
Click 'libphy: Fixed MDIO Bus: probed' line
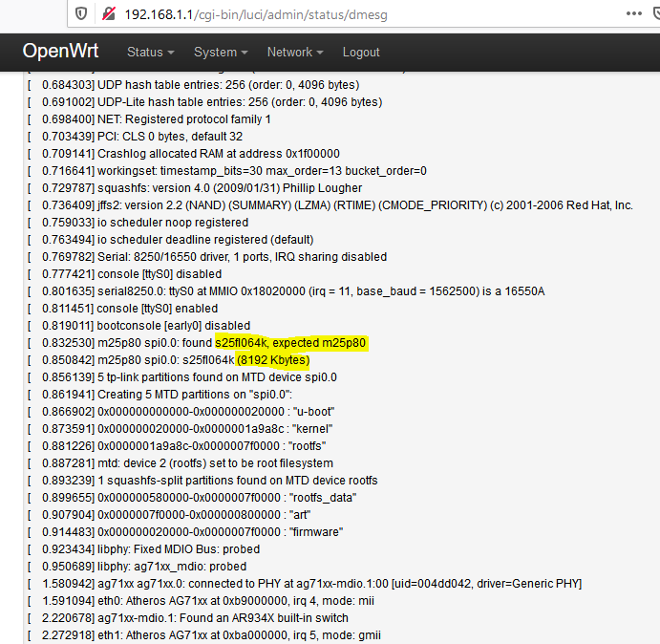[x=144, y=549]
